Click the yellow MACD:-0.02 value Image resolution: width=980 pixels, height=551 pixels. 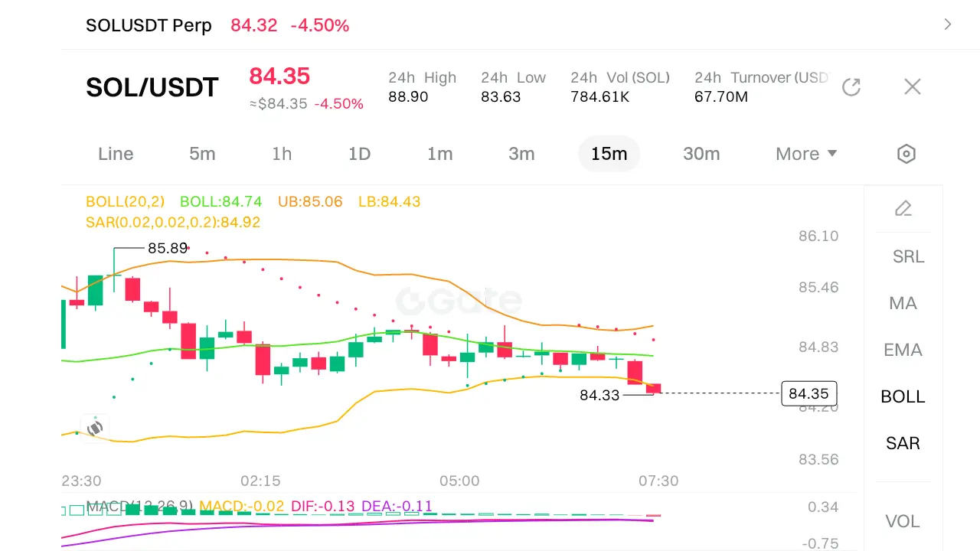pos(241,506)
